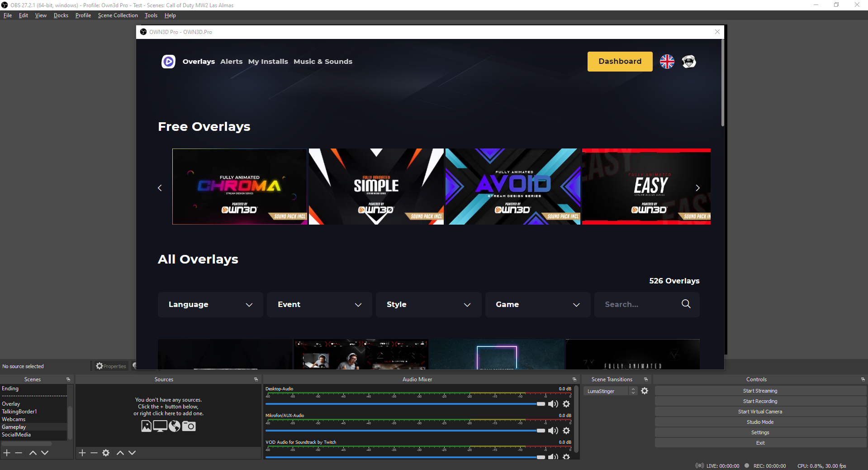Pop out the Controls dock
The height and width of the screenshot is (470, 868).
pos(863,379)
